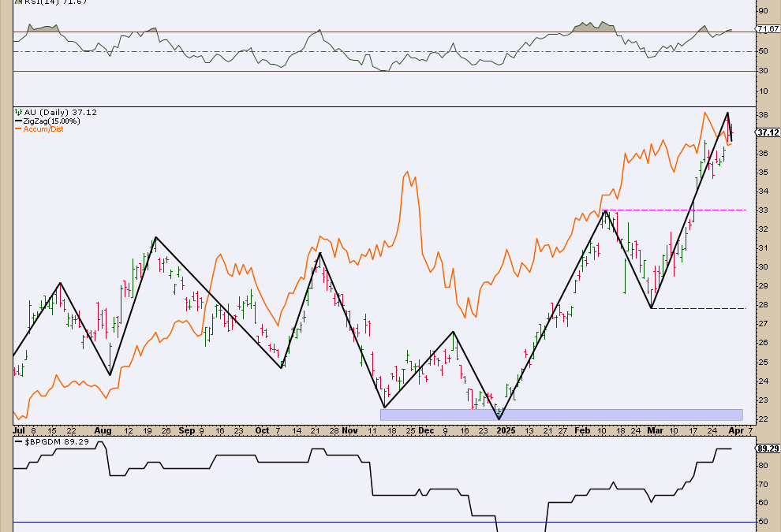Select the '$BPGDM 89.29' legend label
Screen dimensions: 781x532
(57, 441)
